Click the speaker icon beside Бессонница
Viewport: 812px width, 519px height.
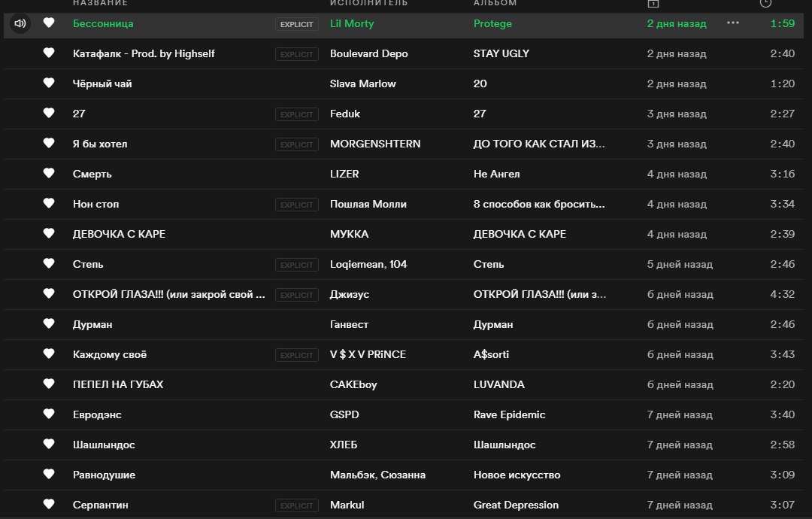pyautogui.click(x=20, y=23)
